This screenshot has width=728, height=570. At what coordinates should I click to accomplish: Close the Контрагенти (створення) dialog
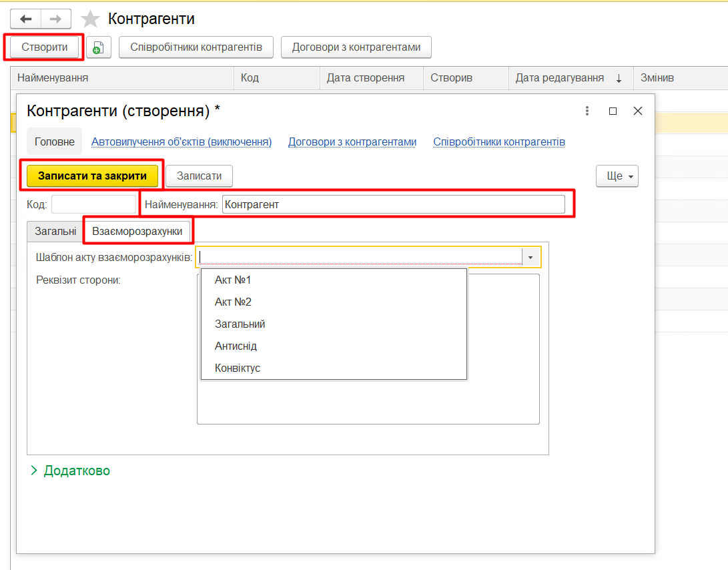point(638,111)
